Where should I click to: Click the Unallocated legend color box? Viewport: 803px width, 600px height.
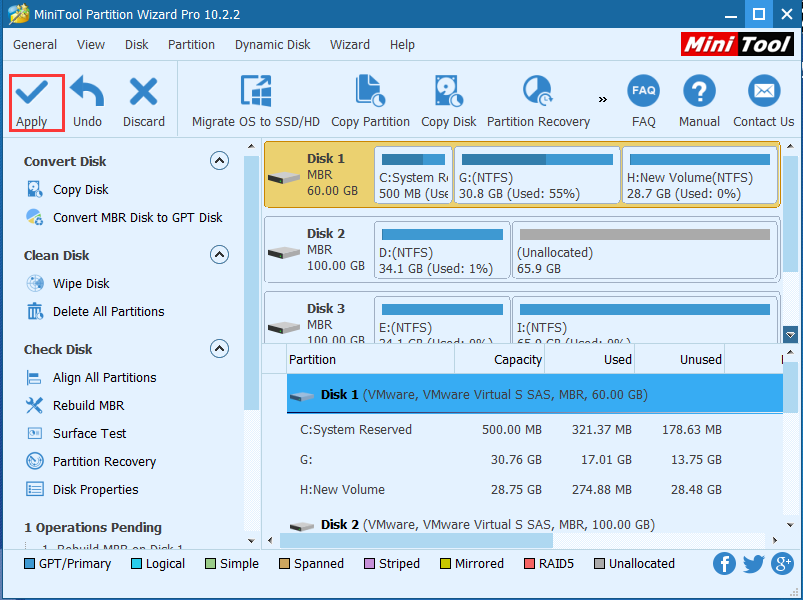pyautogui.click(x=599, y=564)
